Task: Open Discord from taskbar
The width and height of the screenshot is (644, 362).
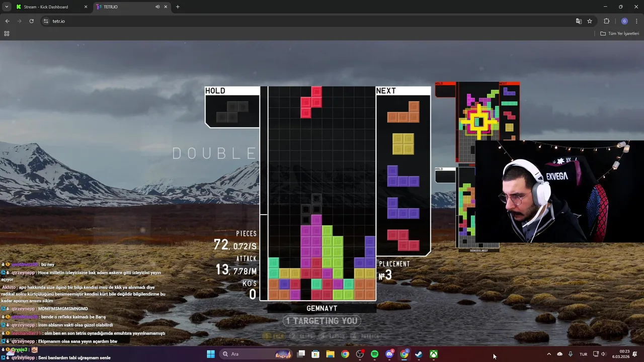Action: pos(389,354)
